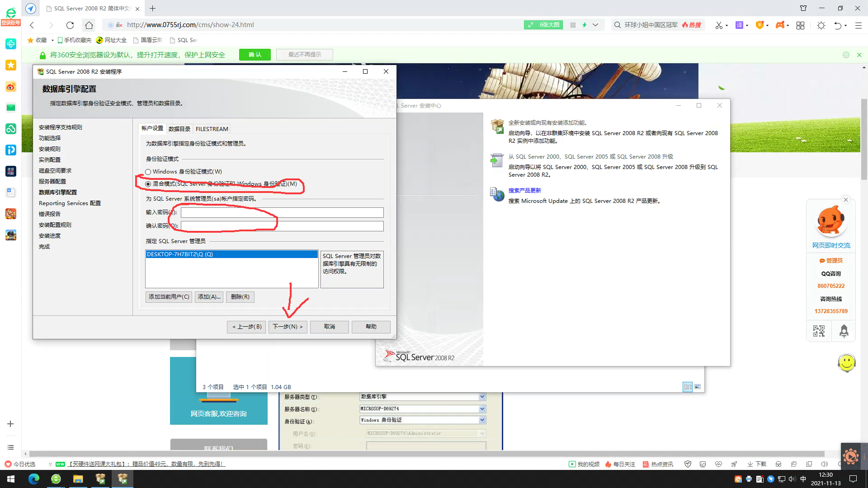The image size is (868, 488).
Task: Click the sa password input field
Action: click(x=282, y=212)
